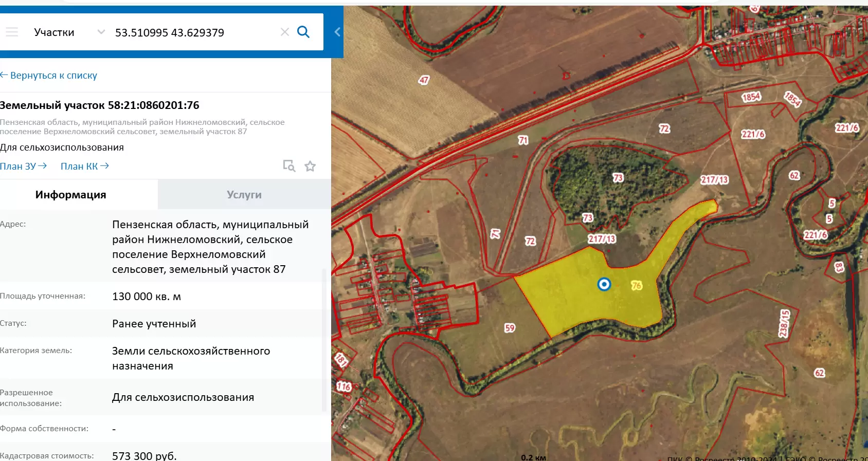Select parcel label 76 on map
Image resolution: width=868 pixels, height=461 pixels.
(x=637, y=285)
